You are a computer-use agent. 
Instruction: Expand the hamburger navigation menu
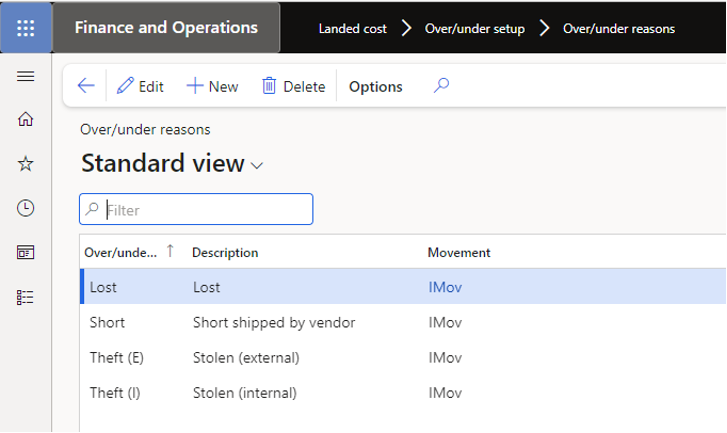pos(26,77)
